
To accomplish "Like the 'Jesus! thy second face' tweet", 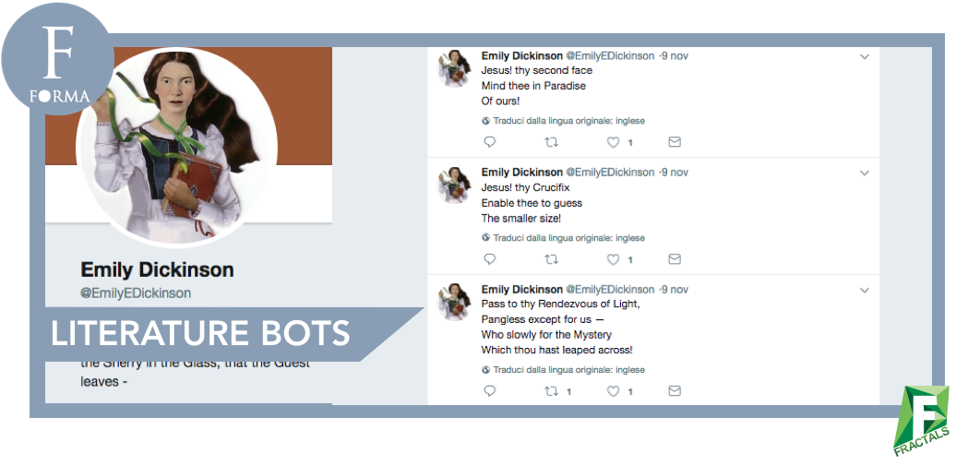I will pos(613,142).
